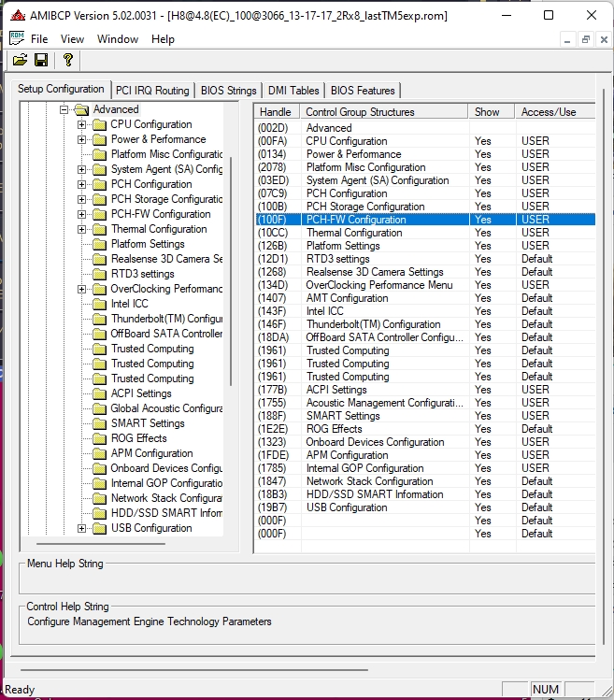614x700 pixels.
Task: Select the Network Stack Configuration tree item
Action: click(x=166, y=498)
